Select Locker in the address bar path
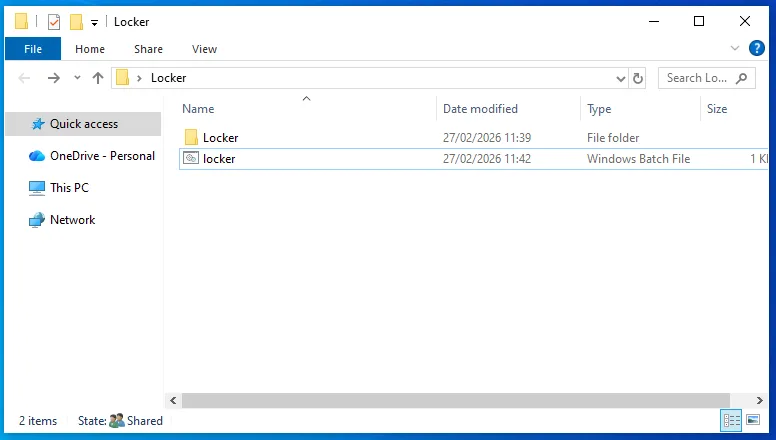 coord(168,78)
